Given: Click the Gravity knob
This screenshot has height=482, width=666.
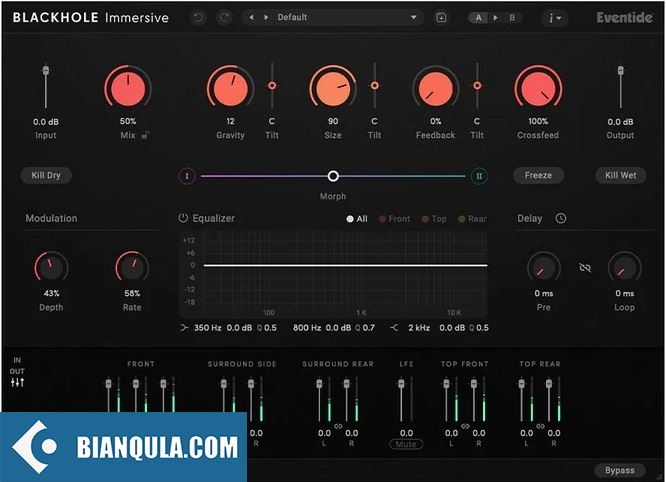Looking at the screenshot, I should click(231, 89).
